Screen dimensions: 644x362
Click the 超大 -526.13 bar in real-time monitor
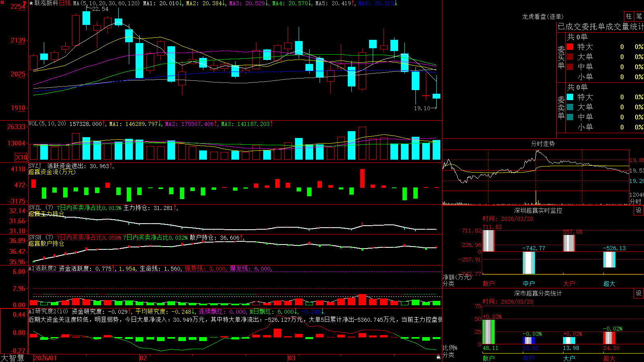609,259
